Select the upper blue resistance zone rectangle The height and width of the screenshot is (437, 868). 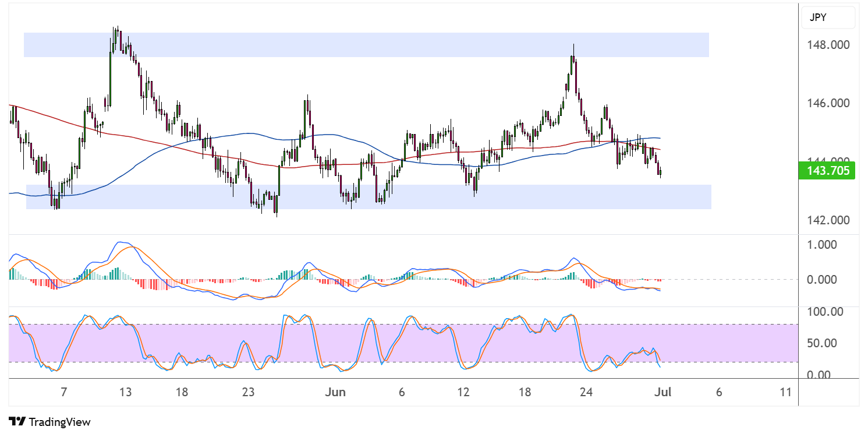pos(366,45)
